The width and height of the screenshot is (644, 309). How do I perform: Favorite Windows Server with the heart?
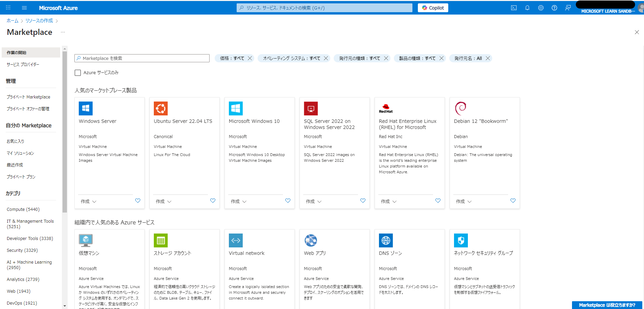[x=138, y=201]
